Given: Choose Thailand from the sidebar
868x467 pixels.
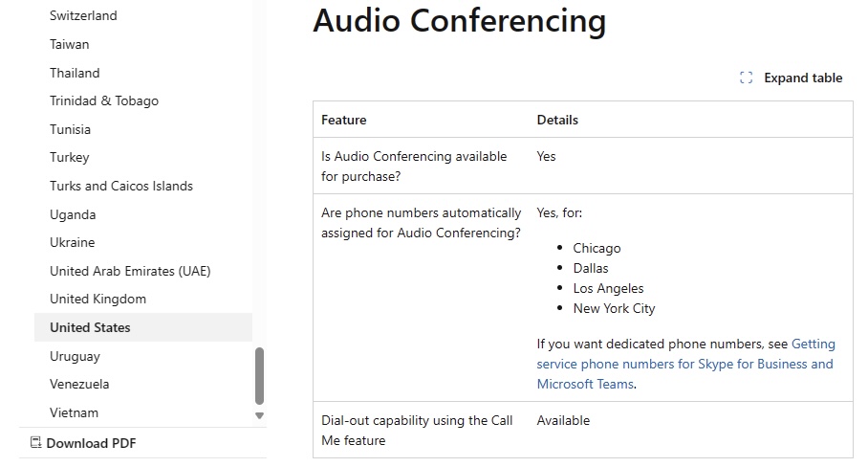Looking at the screenshot, I should point(75,73).
